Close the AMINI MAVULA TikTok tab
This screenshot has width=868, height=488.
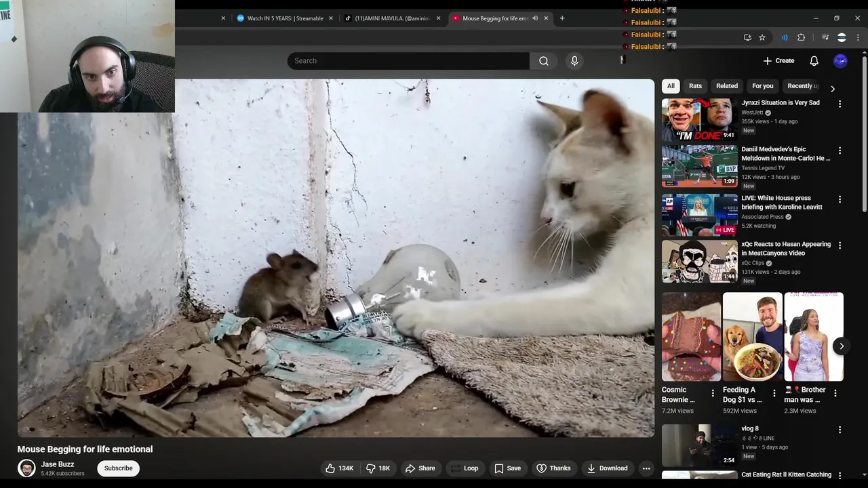438,18
